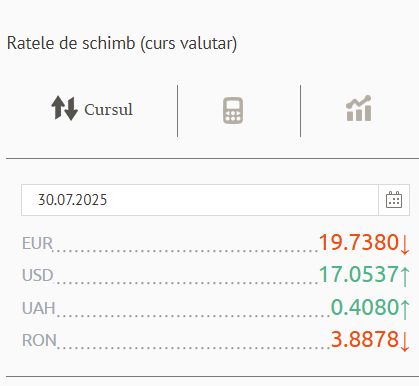Click the green up arrow next to USD rate

point(405,276)
